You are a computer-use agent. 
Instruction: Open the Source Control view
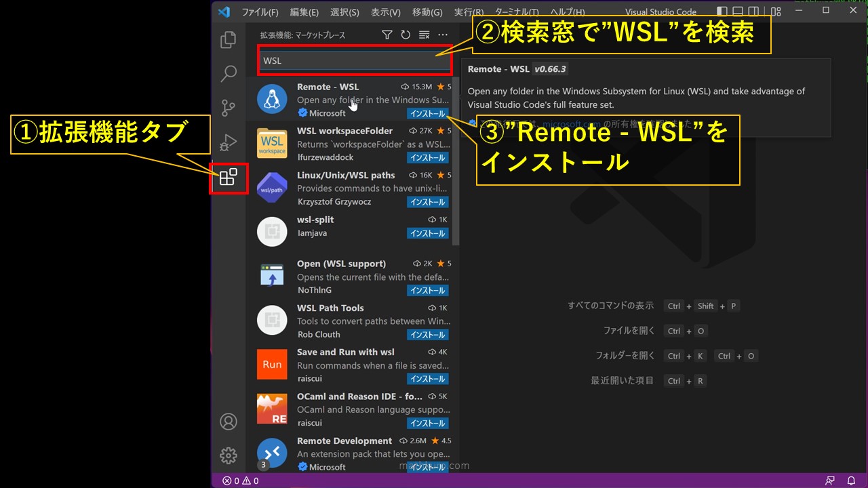point(229,108)
